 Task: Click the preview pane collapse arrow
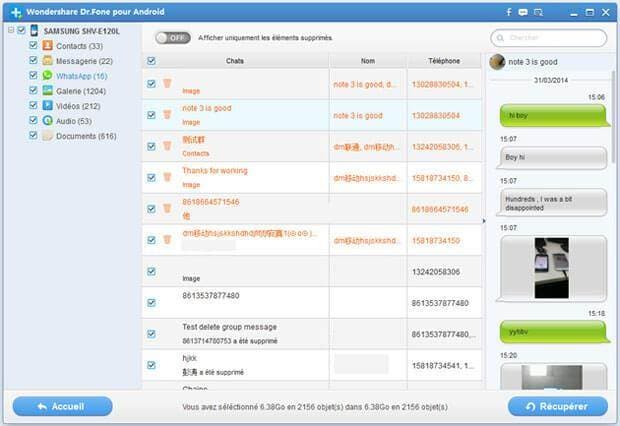coord(484,221)
